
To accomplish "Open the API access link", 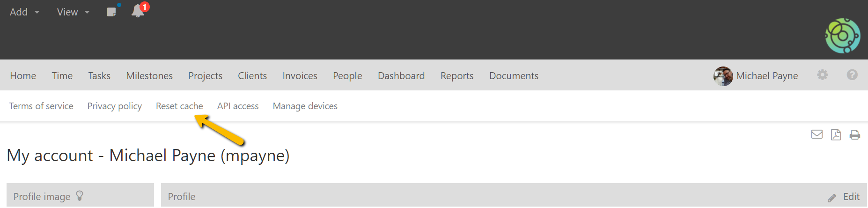I will (238, 106).
